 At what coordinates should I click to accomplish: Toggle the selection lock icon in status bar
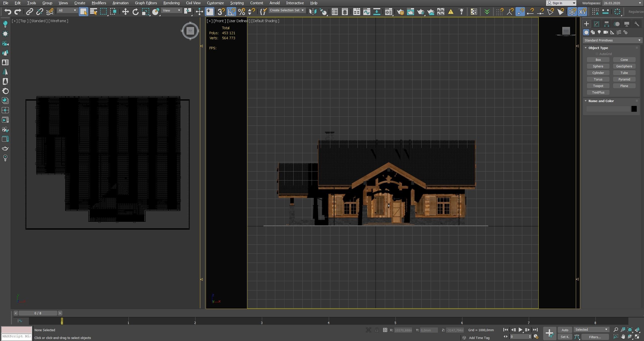coord(377,330)
